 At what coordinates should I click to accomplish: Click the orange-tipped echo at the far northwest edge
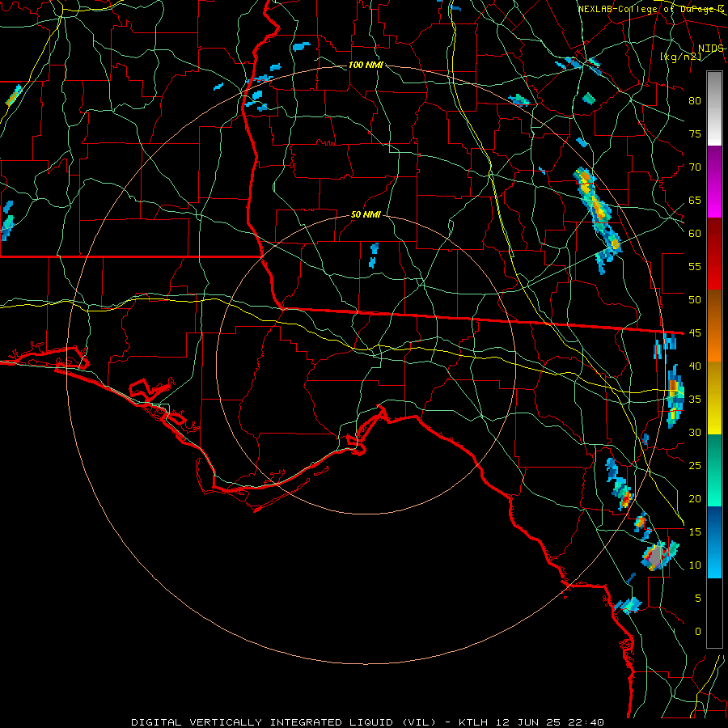[14, 95]
